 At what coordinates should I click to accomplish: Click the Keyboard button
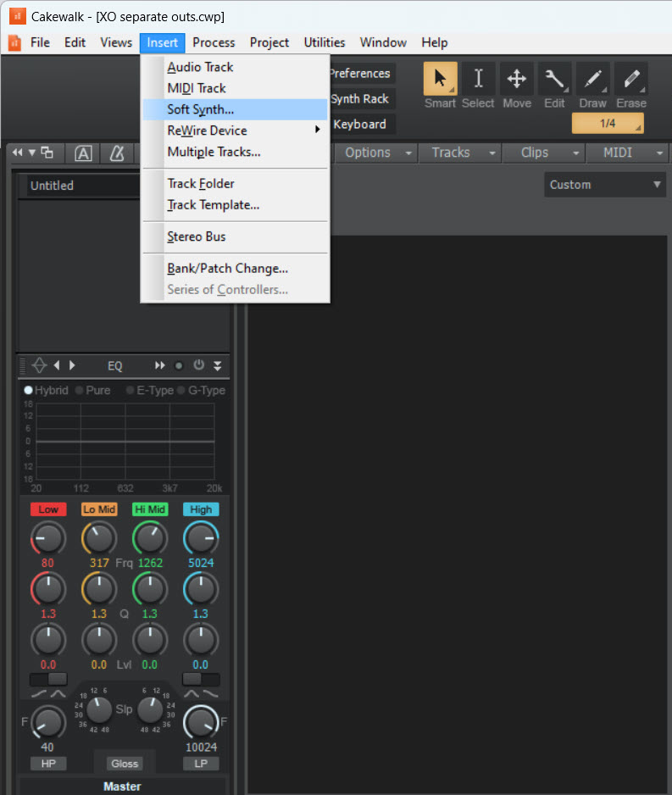363,125
